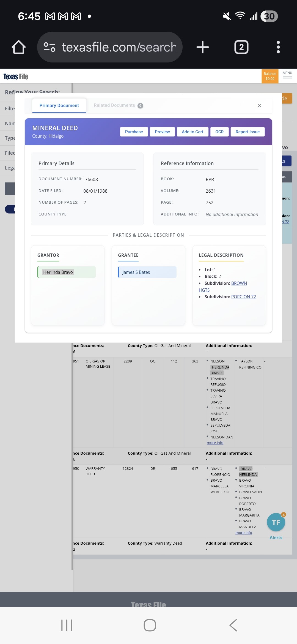
Task: Follow the PORCION 72 subdivision link
Action: [243, 297]
